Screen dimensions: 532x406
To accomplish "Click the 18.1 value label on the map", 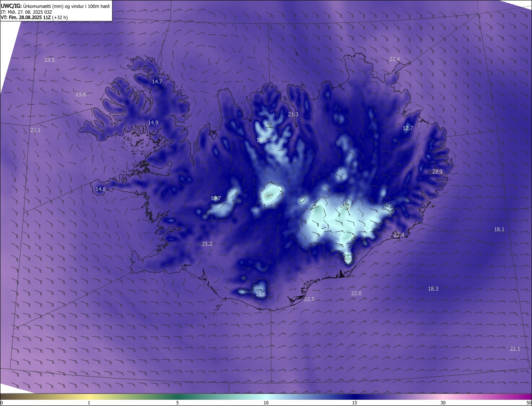I will point(499,230).
